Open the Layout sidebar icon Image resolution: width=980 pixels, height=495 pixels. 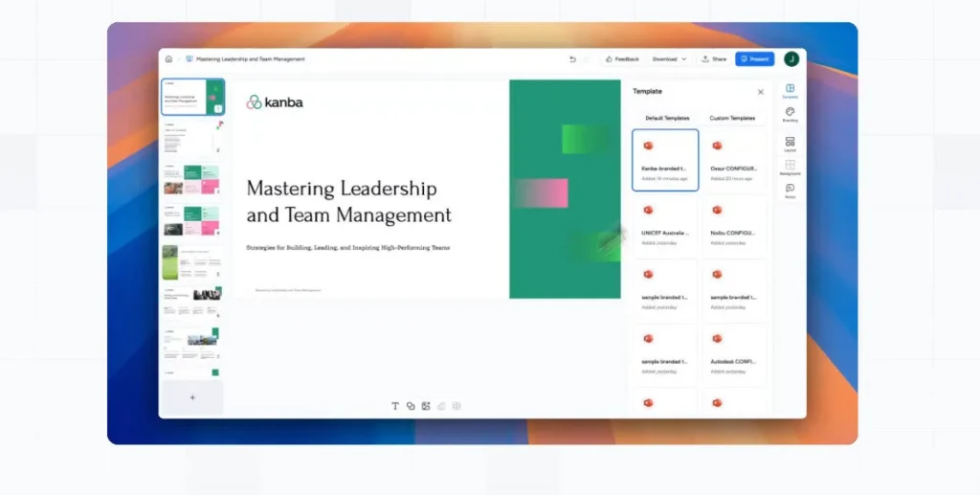pyautogui.click(x=790, y=145)
